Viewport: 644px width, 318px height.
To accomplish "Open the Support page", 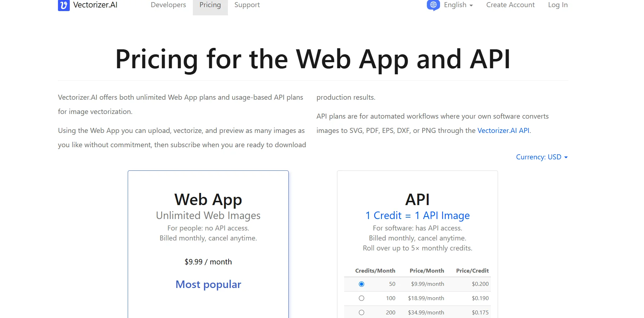I will [x=247, y=5].
